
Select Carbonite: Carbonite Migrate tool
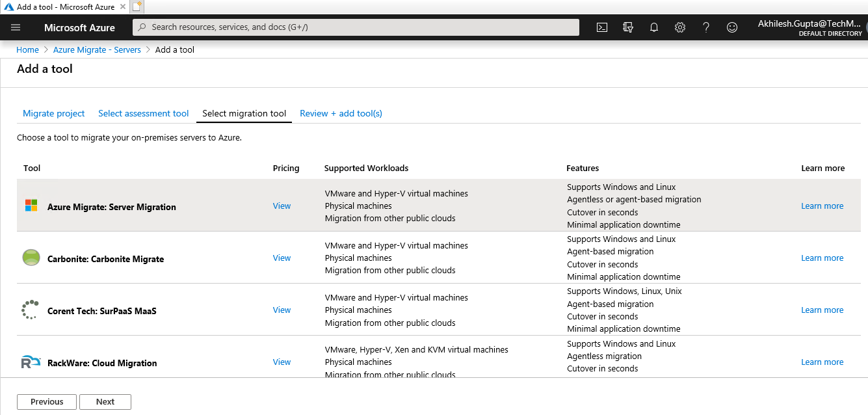pos(105,259)
